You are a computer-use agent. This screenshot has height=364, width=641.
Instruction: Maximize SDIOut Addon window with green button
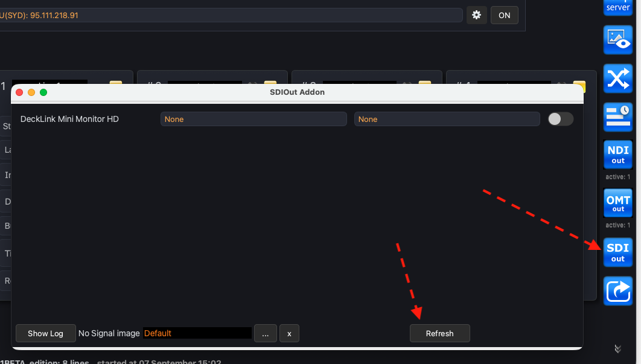[x=43, y=92]
